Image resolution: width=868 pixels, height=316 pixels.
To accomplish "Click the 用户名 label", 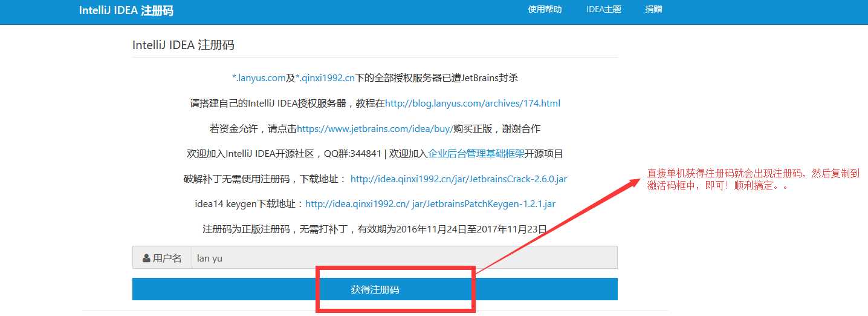I will coord(167,258).
